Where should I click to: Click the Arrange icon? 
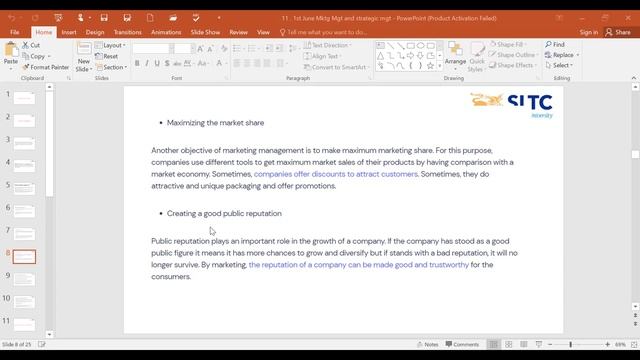[x=455, y=49]
